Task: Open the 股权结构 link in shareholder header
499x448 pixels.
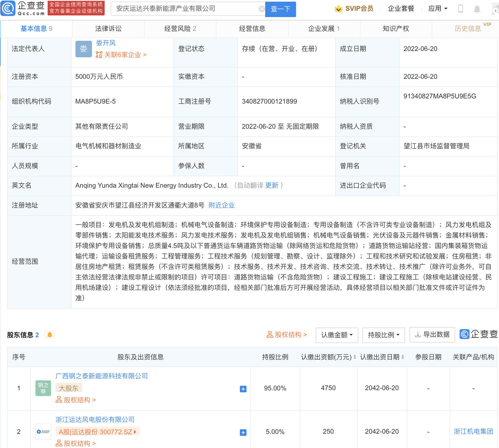Action: pos(286,335)
